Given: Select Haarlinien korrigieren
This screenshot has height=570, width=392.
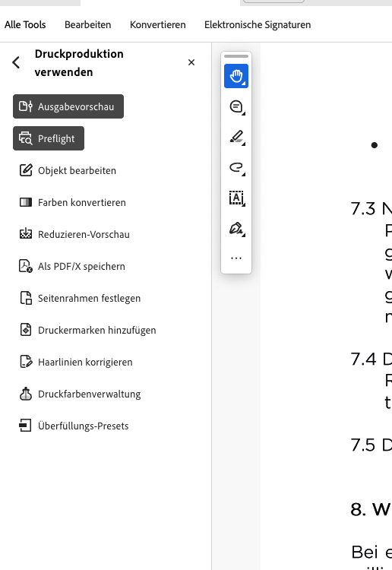Looking at the screenshot, I should (76, 362).
